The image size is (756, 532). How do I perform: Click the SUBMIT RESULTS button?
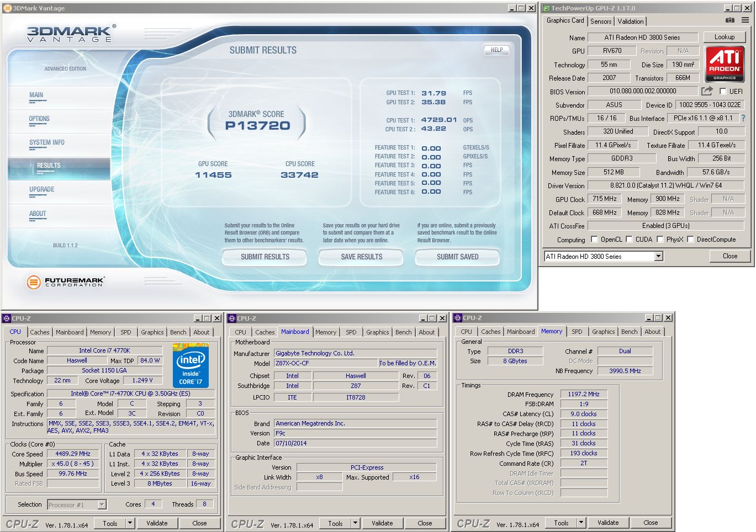pos(265,257)
